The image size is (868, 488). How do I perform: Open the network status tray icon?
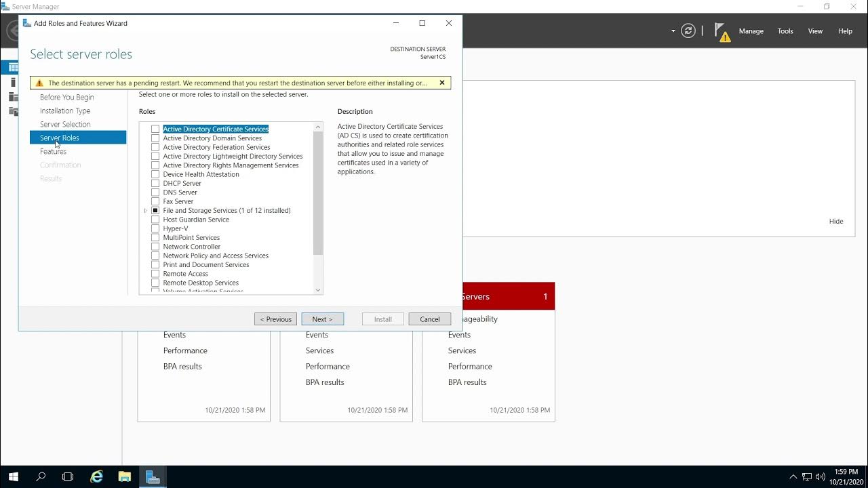click(807, 476)
